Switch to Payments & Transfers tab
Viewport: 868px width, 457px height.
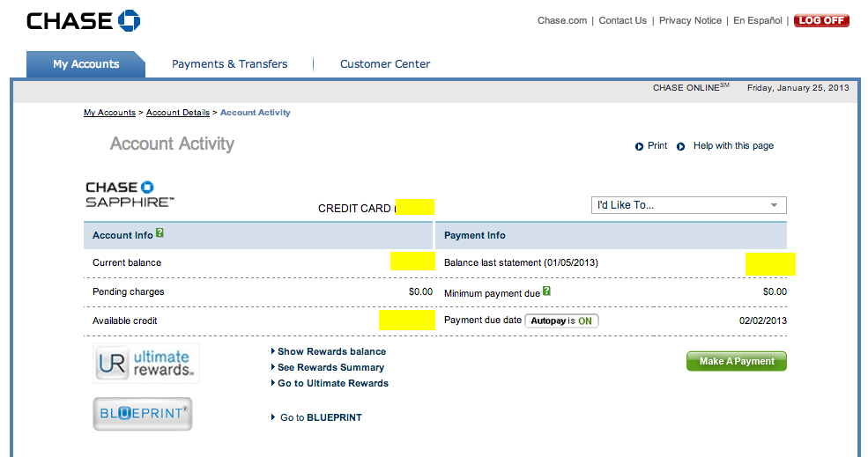pyautogui.click(x=230, y=64)
